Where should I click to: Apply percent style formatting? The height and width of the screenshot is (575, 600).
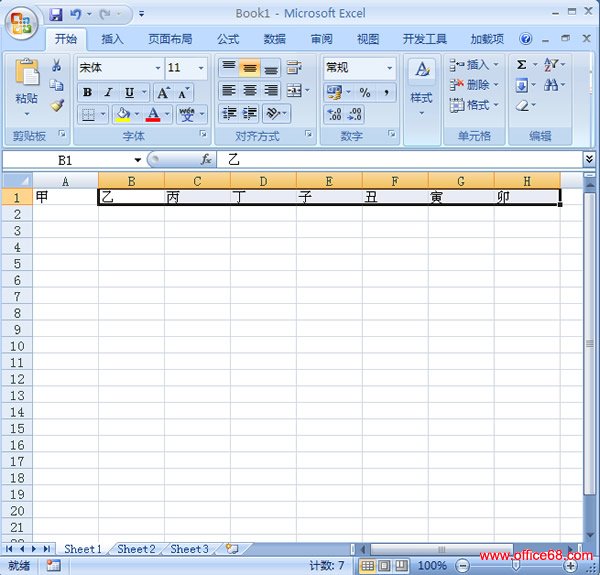[365, 92]
